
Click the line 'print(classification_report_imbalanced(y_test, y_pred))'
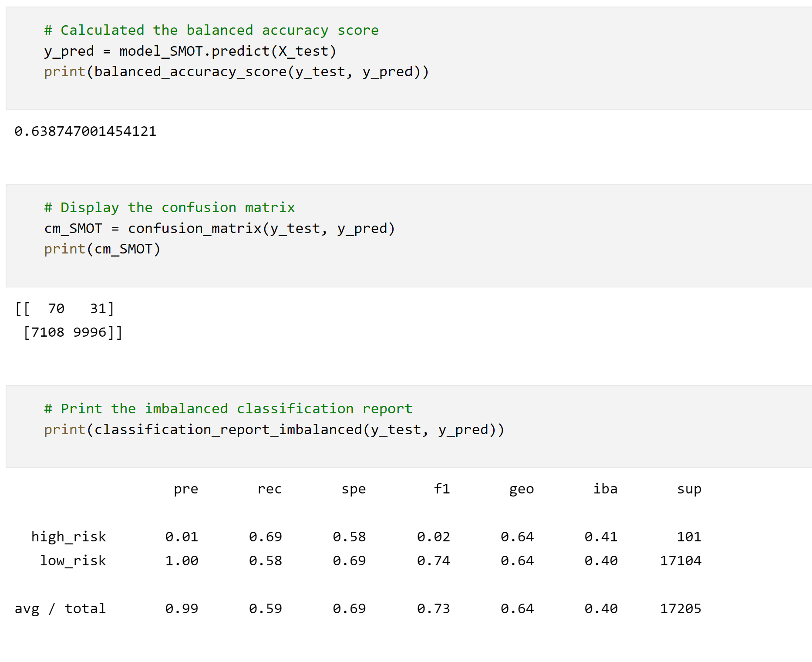click(274, 430)
